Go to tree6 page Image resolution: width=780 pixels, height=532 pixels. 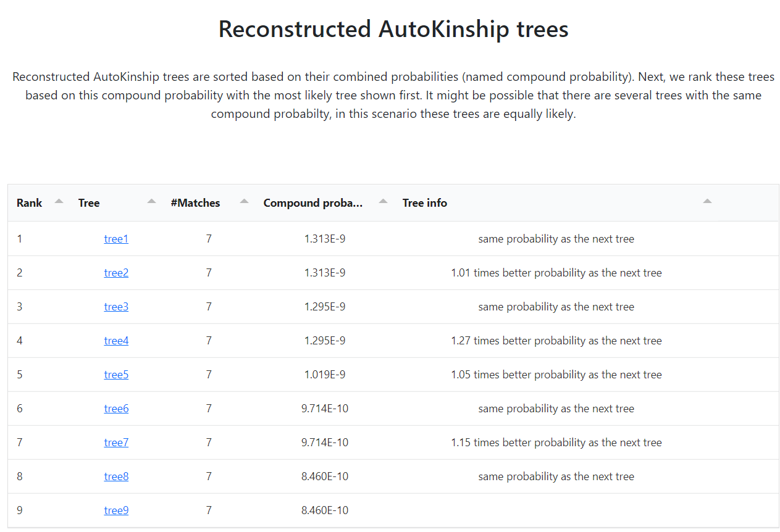point(116,409)
